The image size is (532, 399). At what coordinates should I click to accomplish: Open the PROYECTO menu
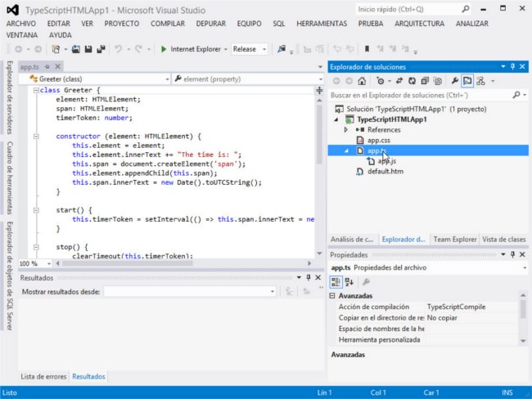121,24
